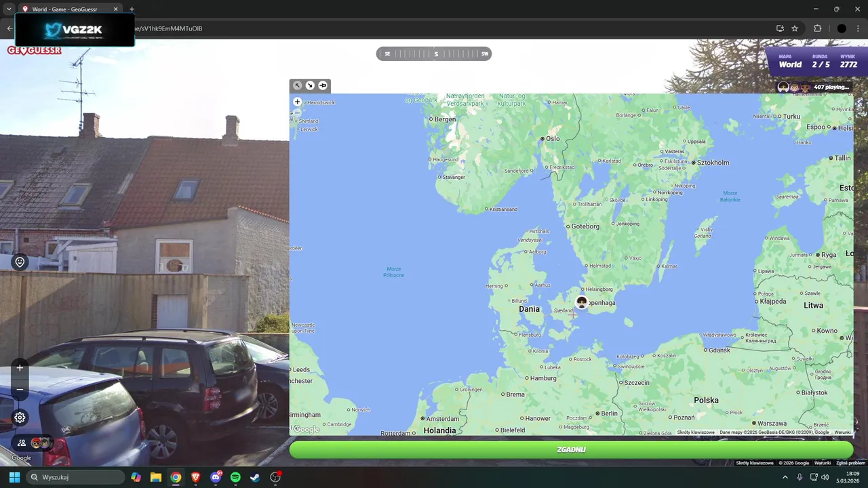Click the Dania country label
This screenshot has height=488, width=868.
click(x=529, y=309)
